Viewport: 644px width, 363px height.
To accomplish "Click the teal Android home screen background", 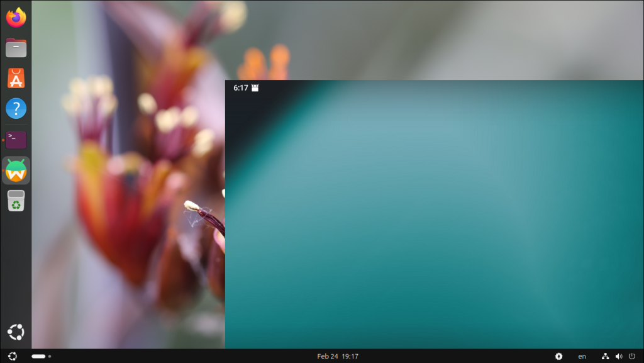I will [434, 220].
